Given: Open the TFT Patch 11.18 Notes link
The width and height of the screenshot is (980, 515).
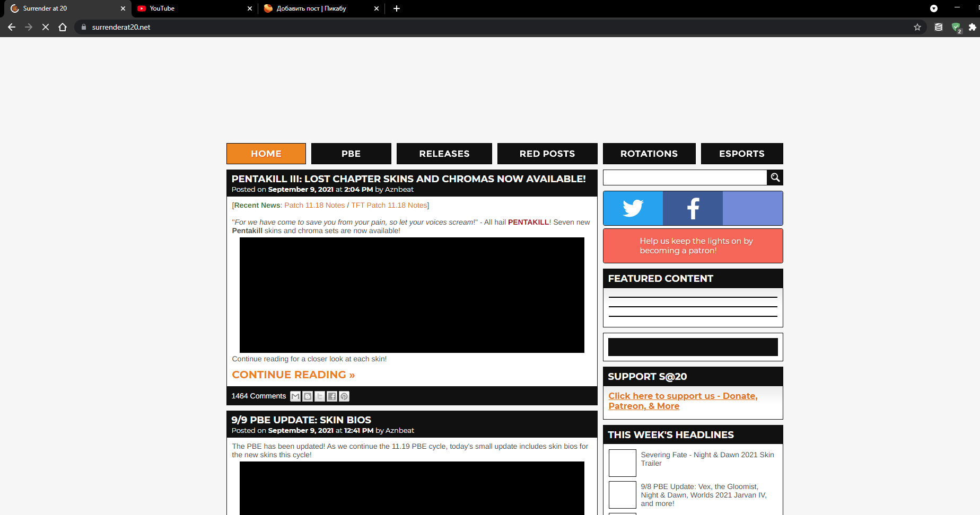Looking at the screenshot, I should [389, 205].
